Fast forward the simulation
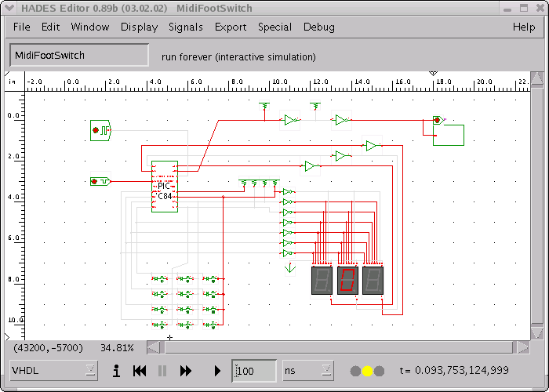549x392 pixels. pos(186,371)
